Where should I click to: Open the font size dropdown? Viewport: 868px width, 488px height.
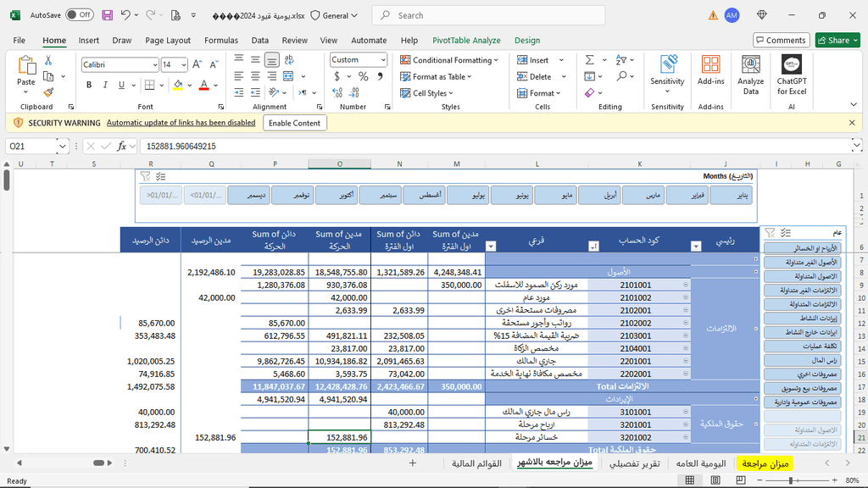pyautogui.click(x=182, y=65)
